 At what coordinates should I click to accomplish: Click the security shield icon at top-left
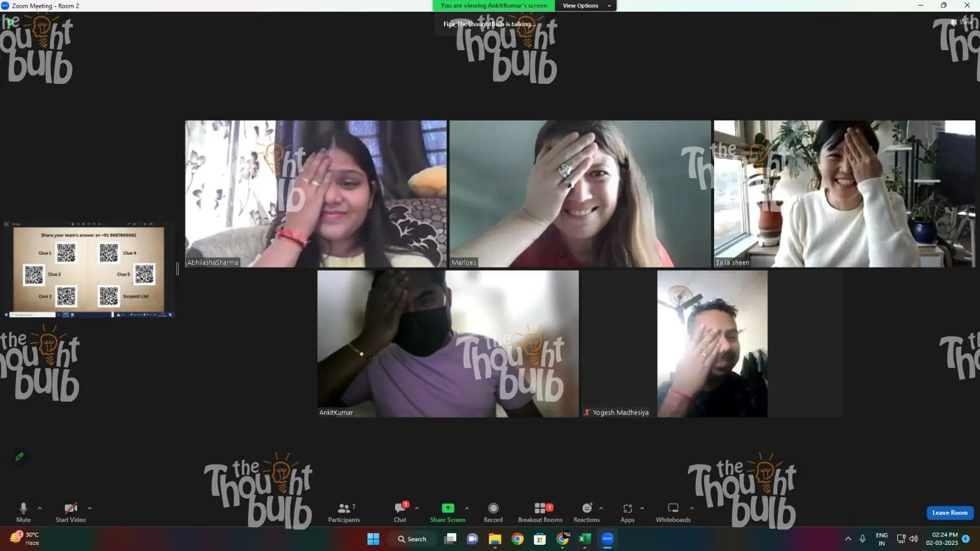(x=10, y=22)
